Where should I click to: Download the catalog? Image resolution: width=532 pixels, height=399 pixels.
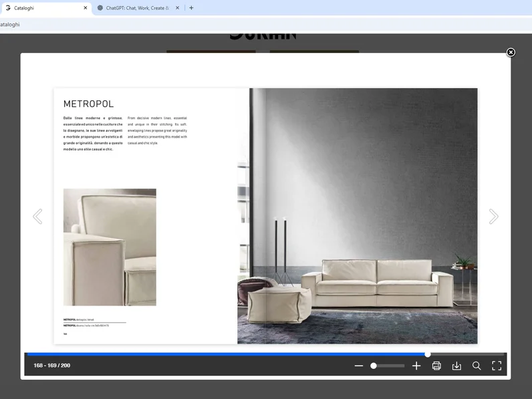click(456, 366)
